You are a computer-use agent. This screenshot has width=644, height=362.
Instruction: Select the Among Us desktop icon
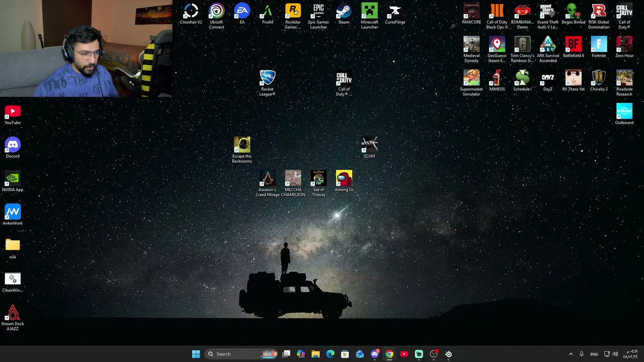tap(344, 182)
